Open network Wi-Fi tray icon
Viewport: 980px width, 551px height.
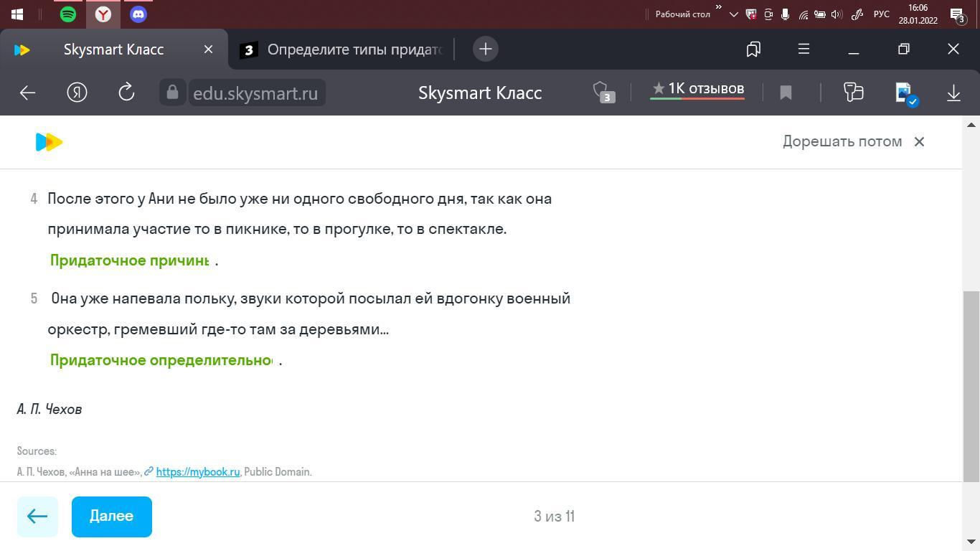click(x=803, y=14)
